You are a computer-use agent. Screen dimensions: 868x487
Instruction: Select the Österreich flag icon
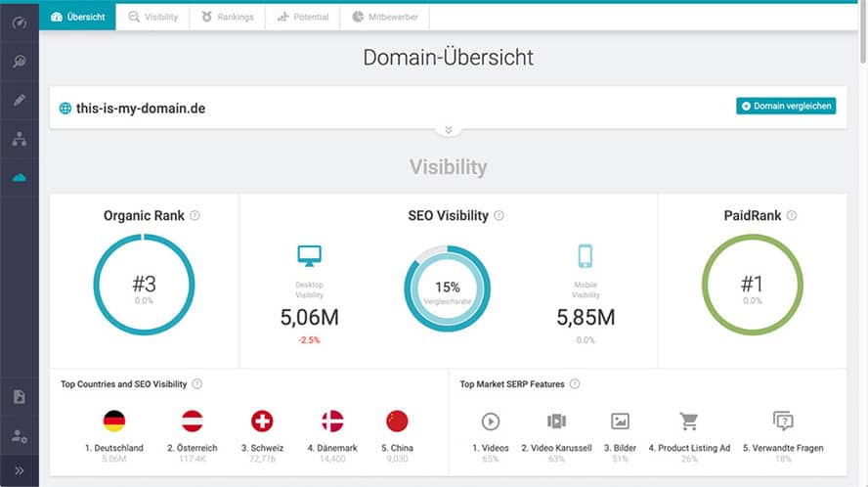point(193,421)
